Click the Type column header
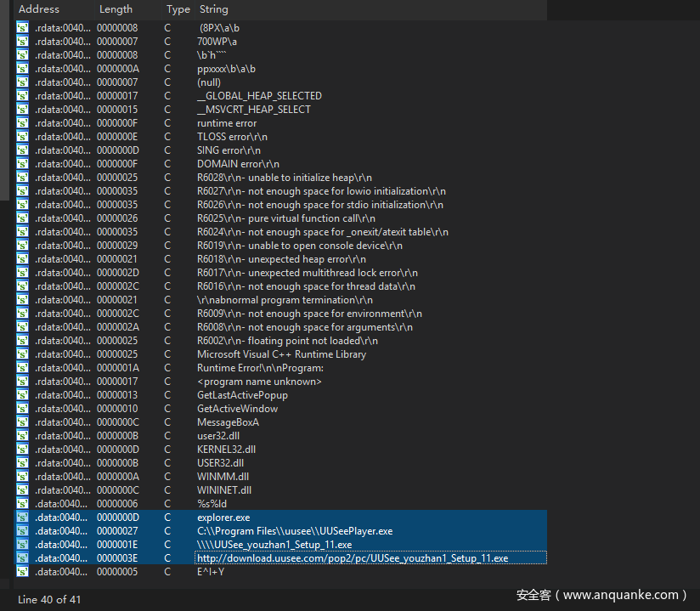 point(178,9)
